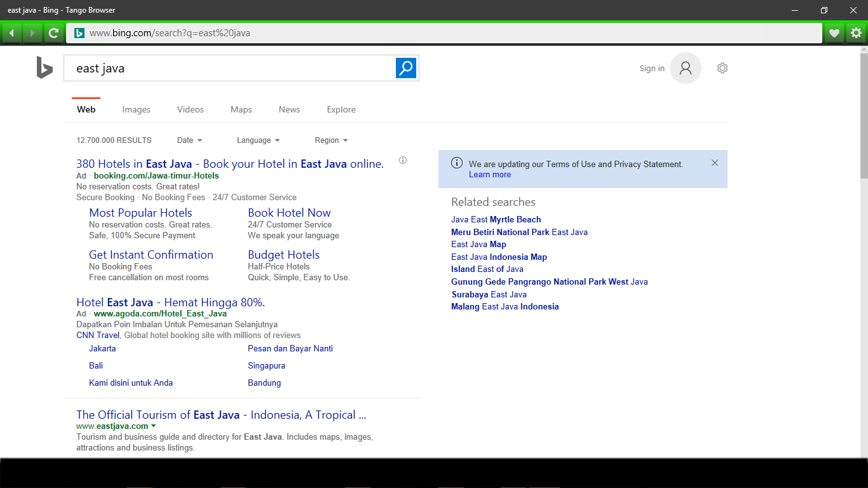Expand the eastjava.com URL dropdown arrow
The image size is (868, 488).
(x=154, y=426)
